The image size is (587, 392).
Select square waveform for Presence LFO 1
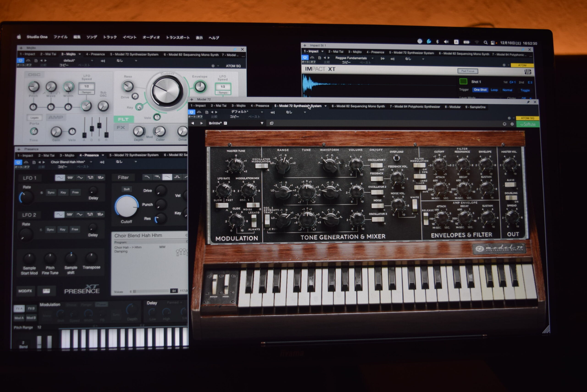[x=91, y=178]
